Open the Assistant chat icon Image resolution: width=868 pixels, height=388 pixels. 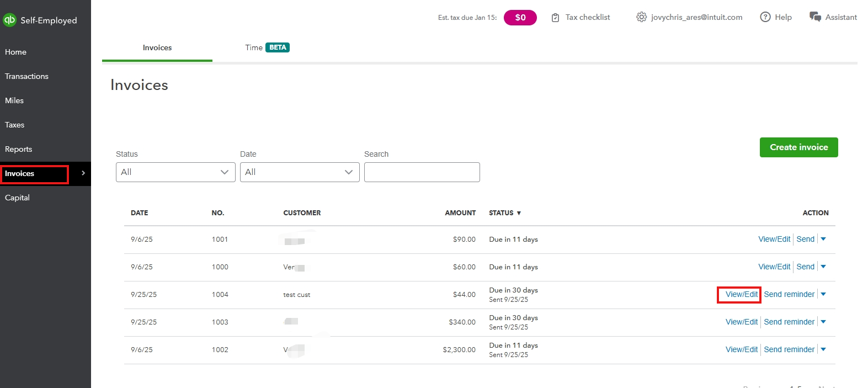(x=815, y=17)
